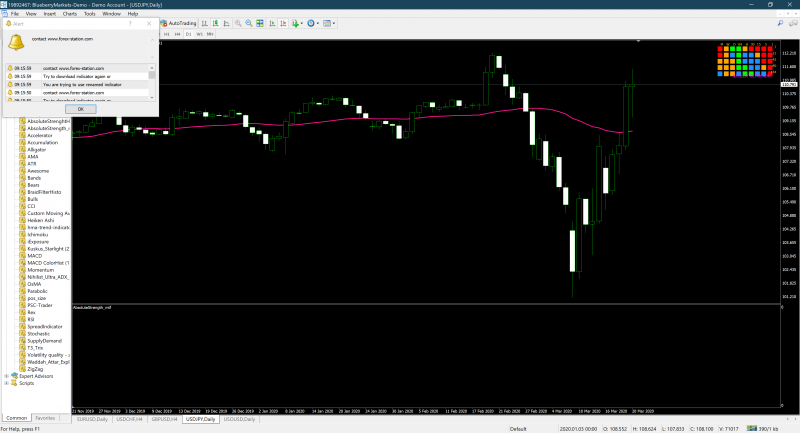This screenshot has height=433, width=800.
Task: Select the ATR indicator in Navigator
Action: pos(32,164)
